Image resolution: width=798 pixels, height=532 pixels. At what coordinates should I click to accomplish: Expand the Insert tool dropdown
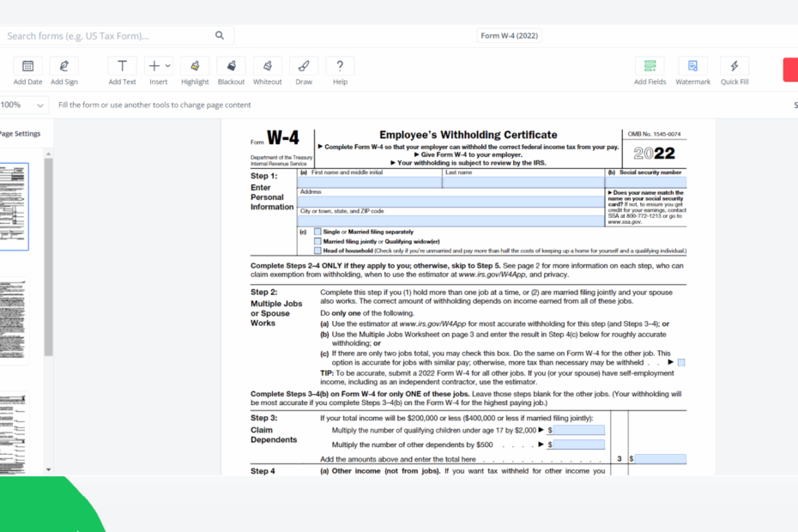tap(166, 67)
